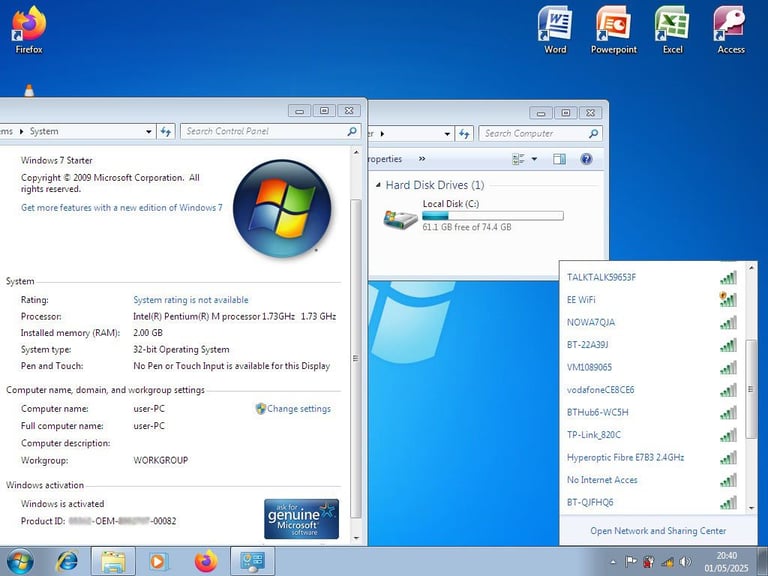Collapse the Hard Disk Drives group
Screen dimensions: 768x576
[378, 185]
